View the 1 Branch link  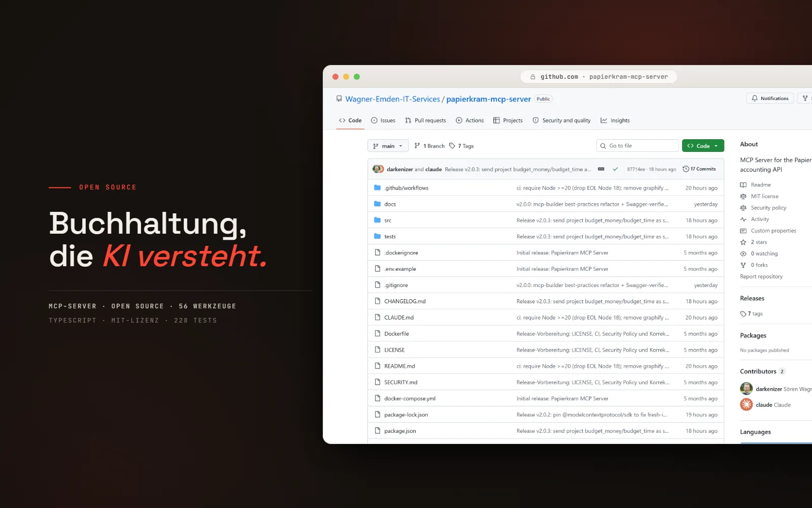(x=429, y=146)
